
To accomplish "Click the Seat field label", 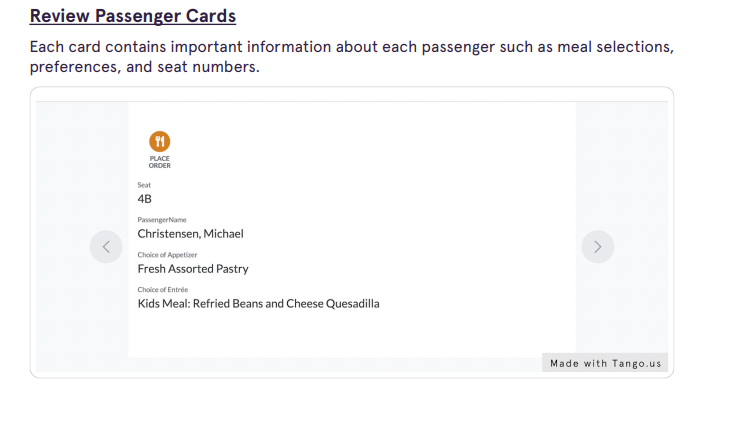I will [145, 185].
